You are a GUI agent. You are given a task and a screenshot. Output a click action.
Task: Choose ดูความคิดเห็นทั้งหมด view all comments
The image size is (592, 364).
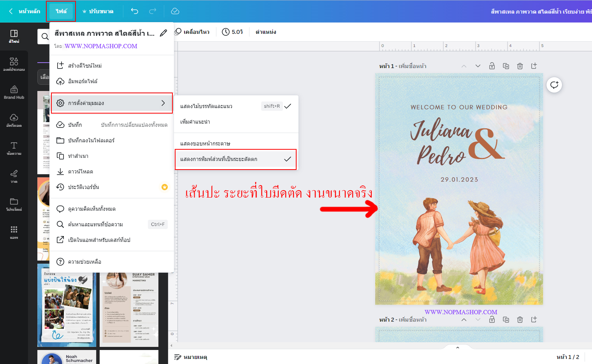112,209
